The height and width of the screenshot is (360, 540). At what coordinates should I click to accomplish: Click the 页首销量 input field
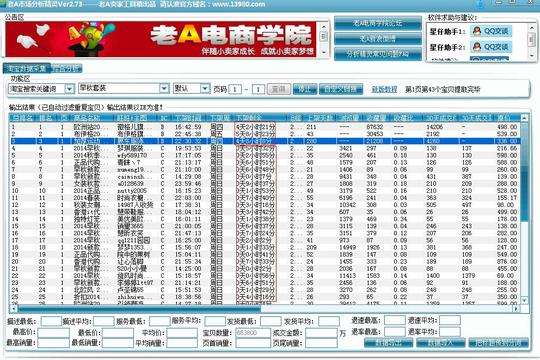click(253, 343)
